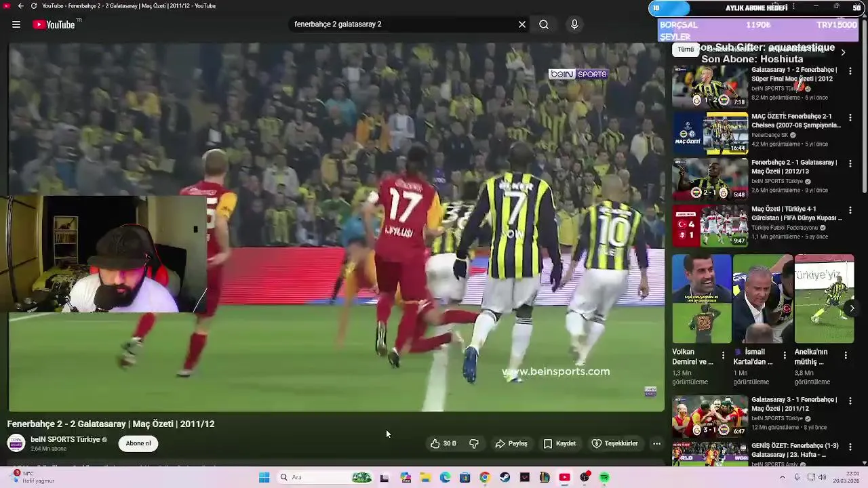
Task: Show next filter chips with arrow
Action: pos(843,52)
